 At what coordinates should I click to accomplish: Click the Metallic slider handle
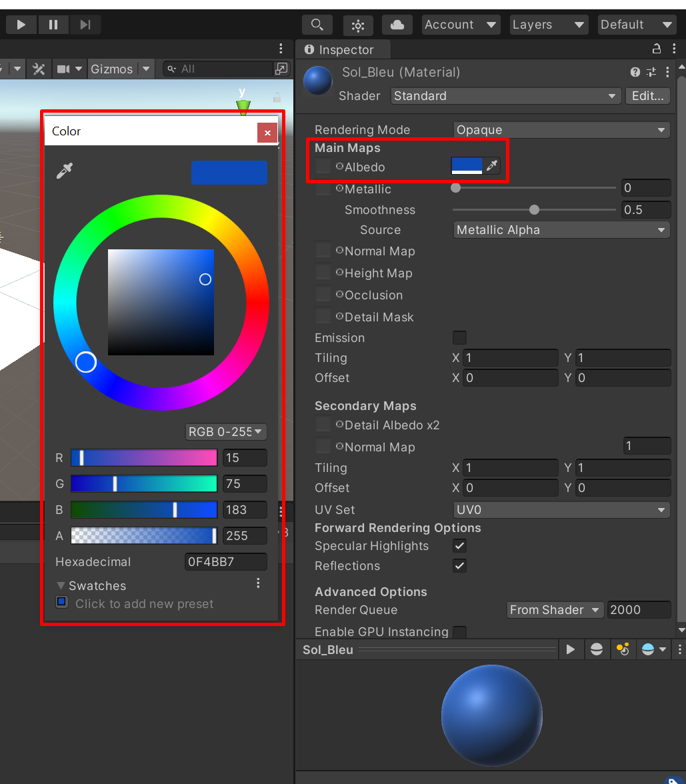click(x=455, y=188)
